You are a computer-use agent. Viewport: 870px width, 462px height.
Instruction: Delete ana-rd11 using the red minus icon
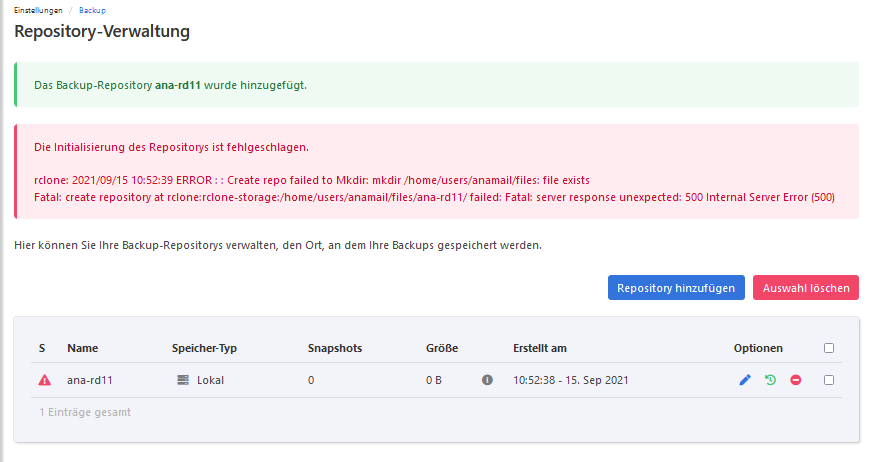796,380
